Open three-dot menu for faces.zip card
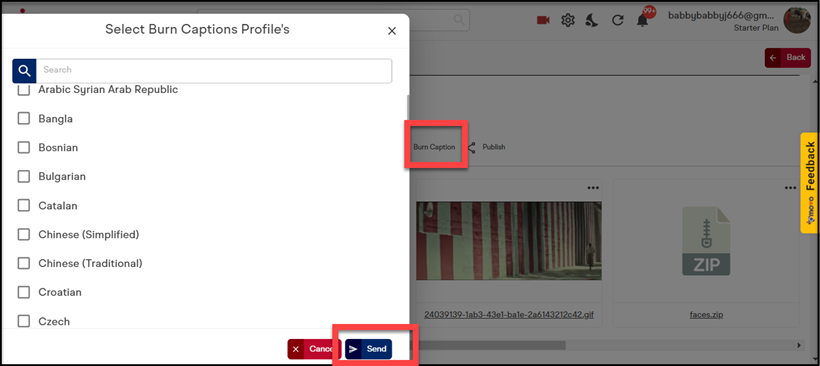 click(x=790, y=188)
